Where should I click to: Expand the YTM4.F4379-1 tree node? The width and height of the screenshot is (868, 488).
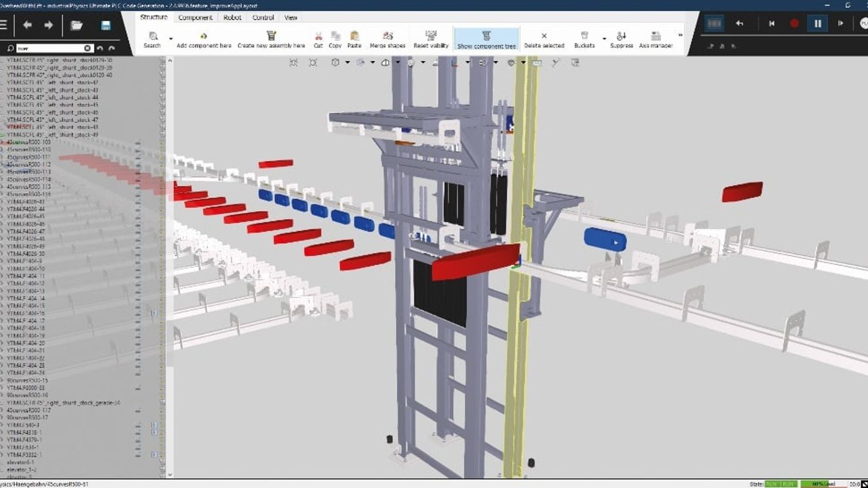coord(3,440)
